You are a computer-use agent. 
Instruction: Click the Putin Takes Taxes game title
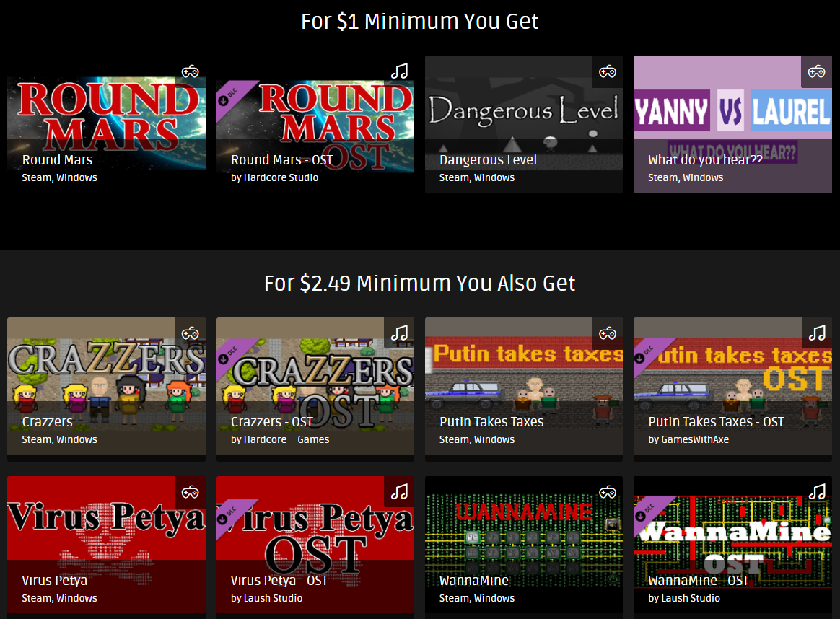(491, 421)
